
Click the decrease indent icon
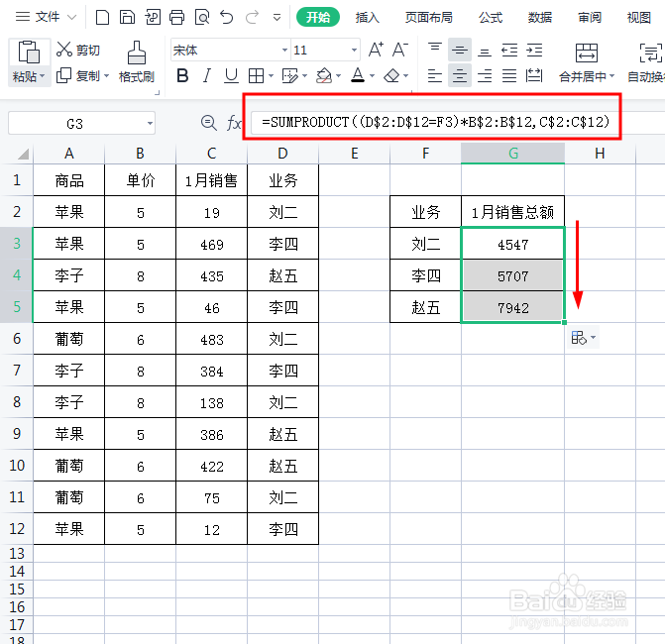[509, 50]
